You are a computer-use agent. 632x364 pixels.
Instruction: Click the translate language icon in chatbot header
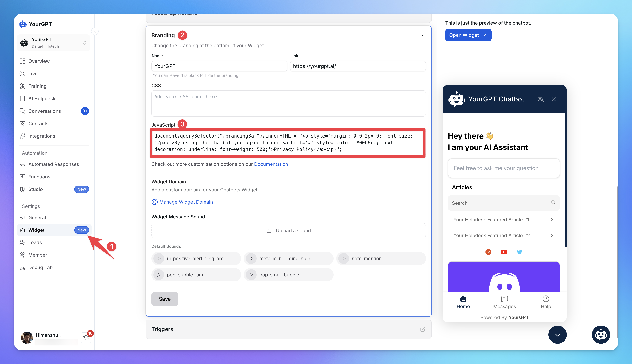click(x=540, y=99)
